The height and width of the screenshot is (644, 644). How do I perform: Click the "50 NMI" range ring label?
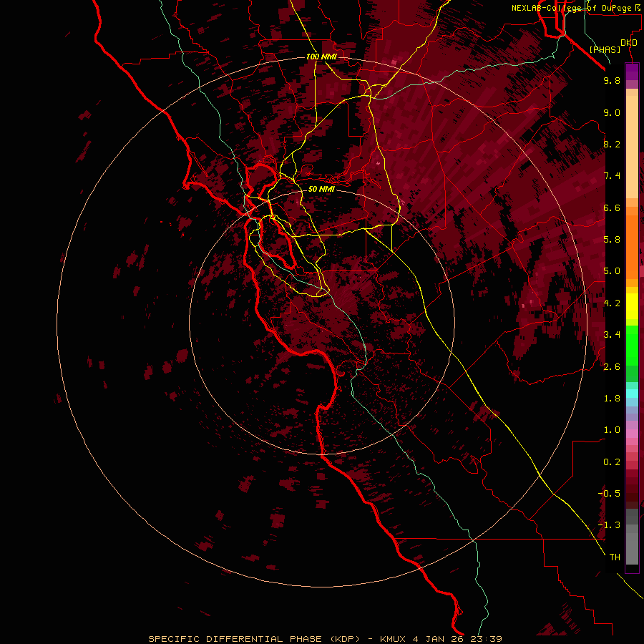click(321, 189)
